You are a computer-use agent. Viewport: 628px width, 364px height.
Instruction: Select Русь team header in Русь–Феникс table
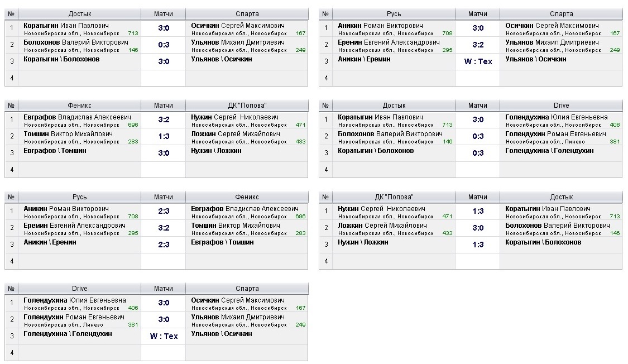tap(80, 197)
